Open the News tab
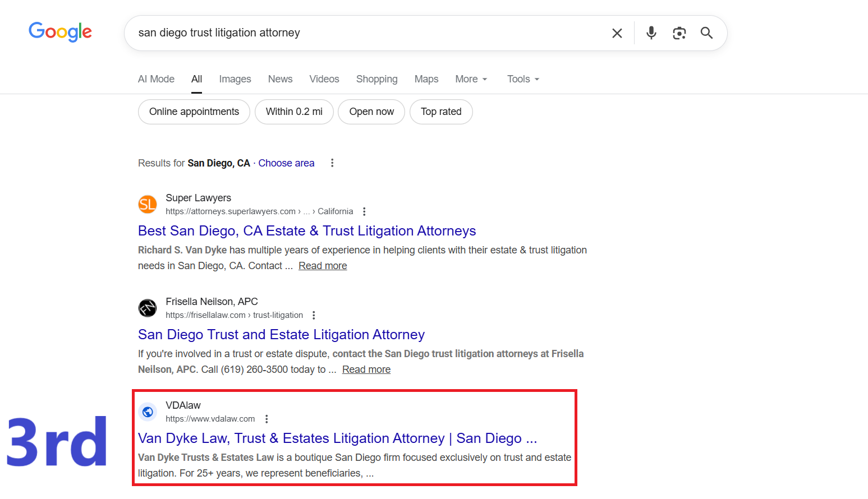The height and width of the screenshot is (499, 868). tap(280, 79)
